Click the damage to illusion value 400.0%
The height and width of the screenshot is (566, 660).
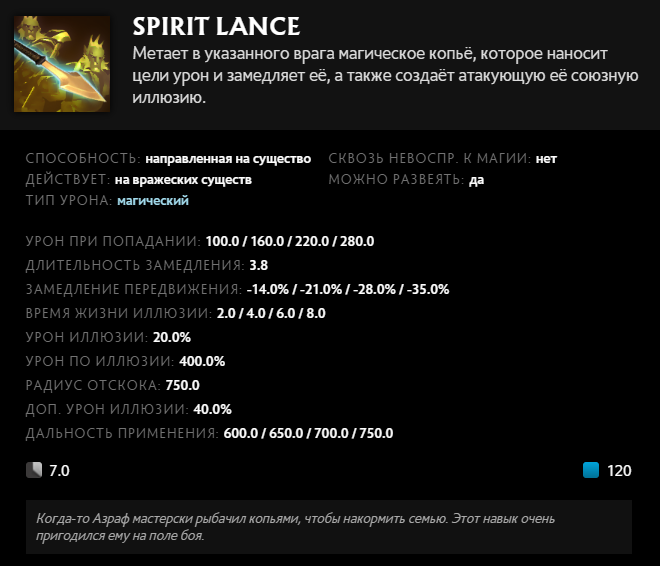pos(201,361)
